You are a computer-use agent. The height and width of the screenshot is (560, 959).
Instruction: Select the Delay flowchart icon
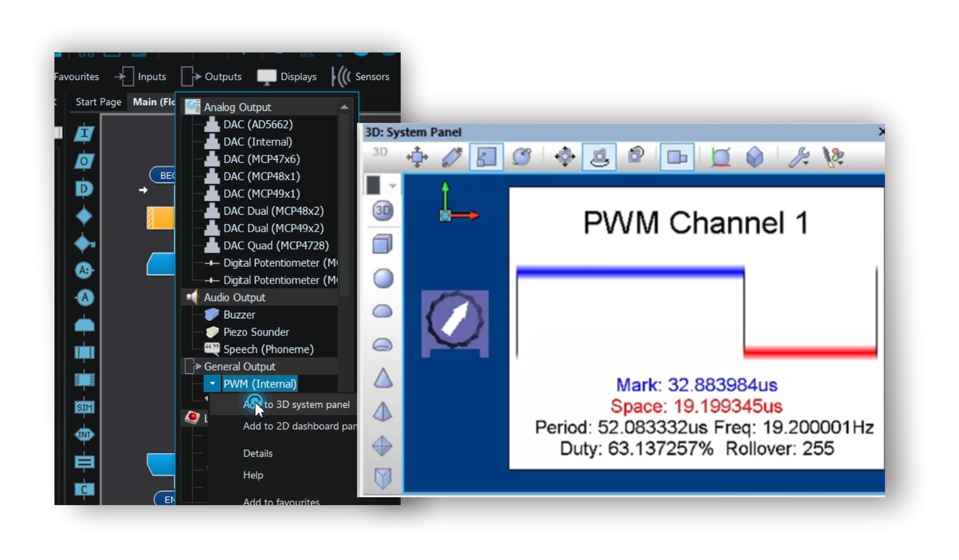[84, 189]
